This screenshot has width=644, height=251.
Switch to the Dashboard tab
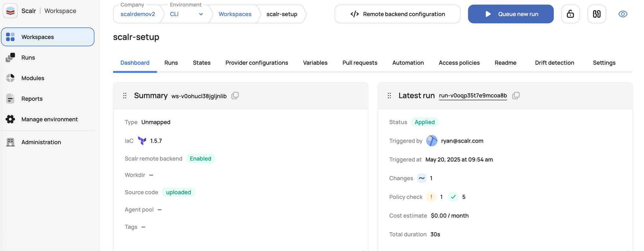coord(135,63)
